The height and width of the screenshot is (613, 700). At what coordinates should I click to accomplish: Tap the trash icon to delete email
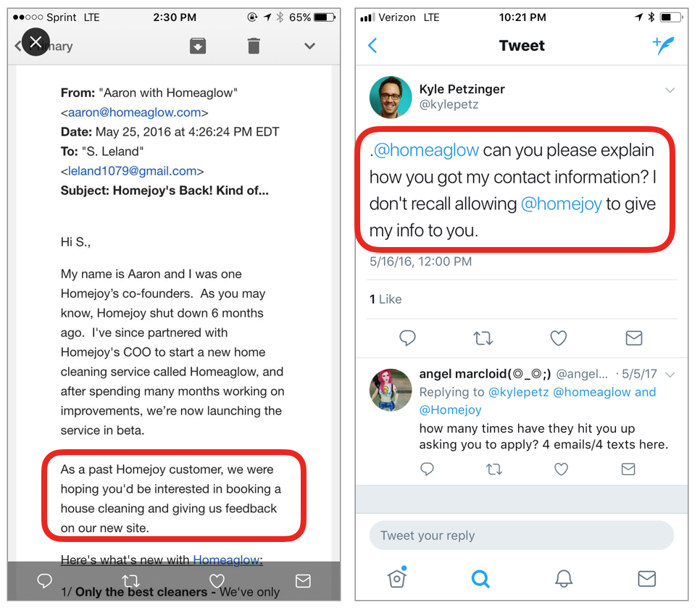pyautogui.click(x=254, y=46)
